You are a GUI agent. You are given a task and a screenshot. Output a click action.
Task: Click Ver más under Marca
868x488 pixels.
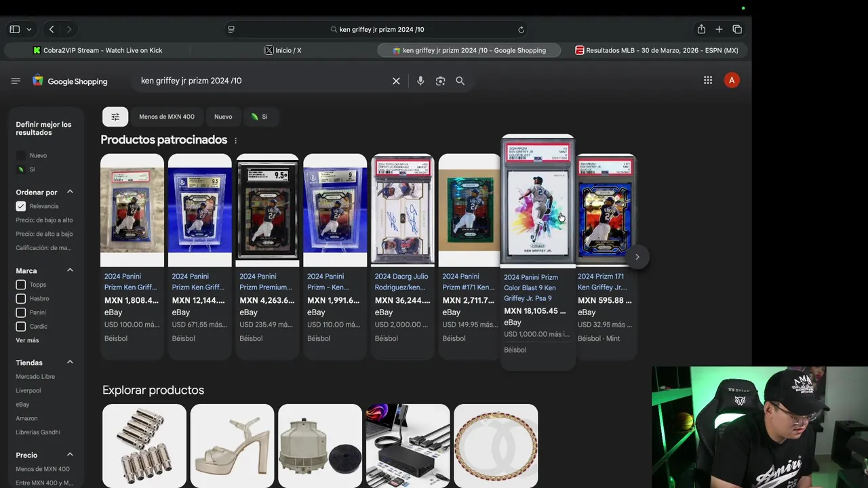pyautogui.click(x=27, y=340)
